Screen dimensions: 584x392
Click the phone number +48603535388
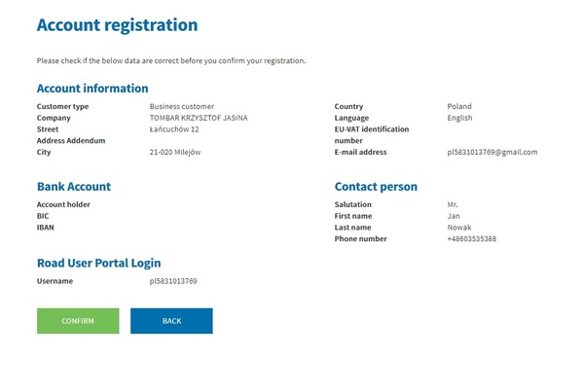471,239
